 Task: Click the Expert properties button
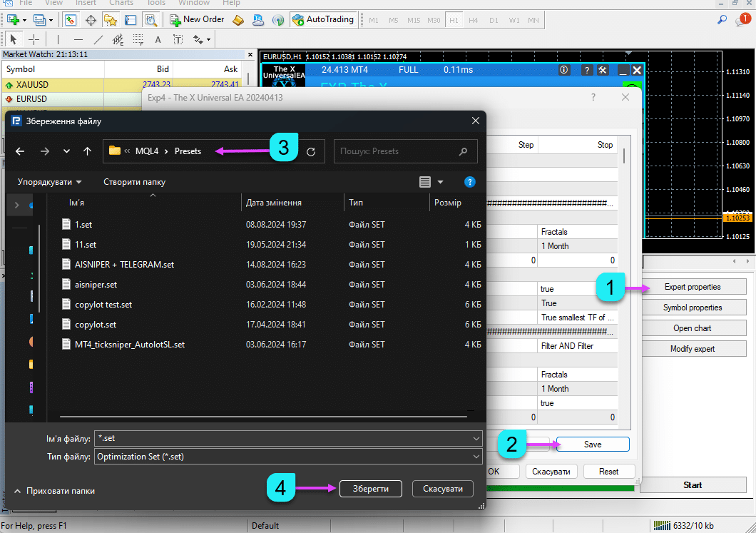point(693,287)
